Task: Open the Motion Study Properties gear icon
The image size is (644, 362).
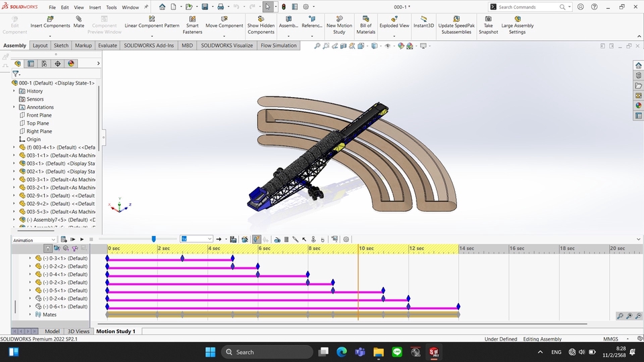Action: click(346, 239)
